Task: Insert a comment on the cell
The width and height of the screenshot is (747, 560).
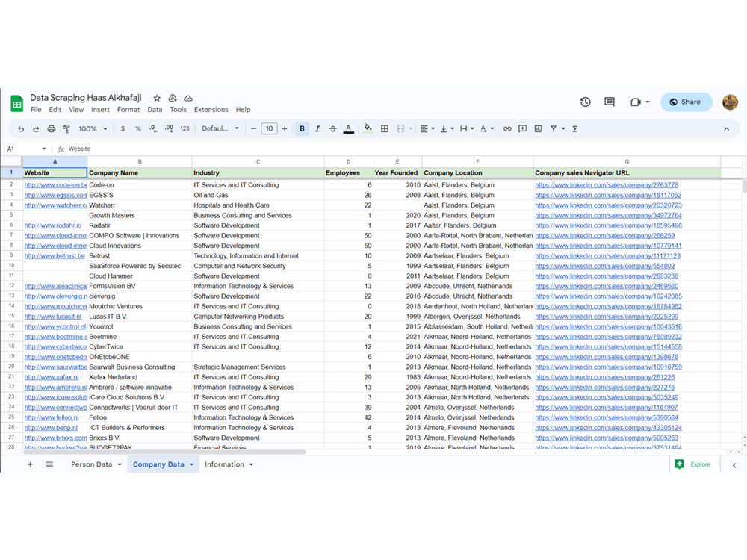Action: tap(523, 128)
